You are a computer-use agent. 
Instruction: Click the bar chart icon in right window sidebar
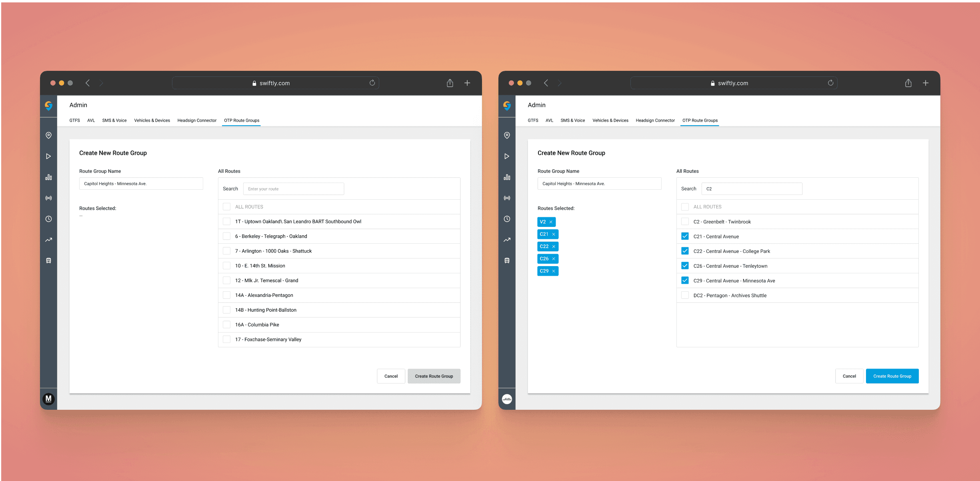click(507, 177)
